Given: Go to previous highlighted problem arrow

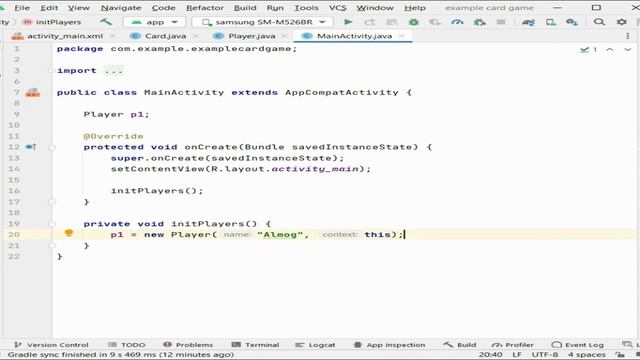Looking at the screenshot, I should 609,49.
